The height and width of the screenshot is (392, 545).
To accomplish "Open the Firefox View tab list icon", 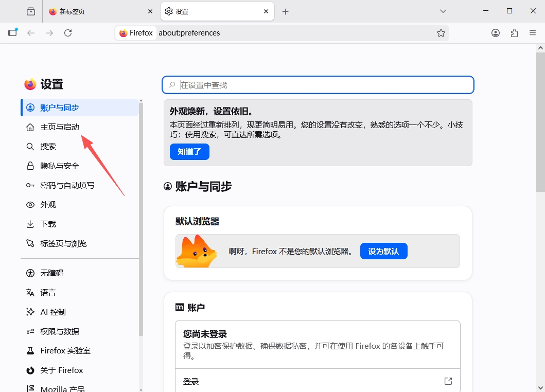I will coord(30,11).
